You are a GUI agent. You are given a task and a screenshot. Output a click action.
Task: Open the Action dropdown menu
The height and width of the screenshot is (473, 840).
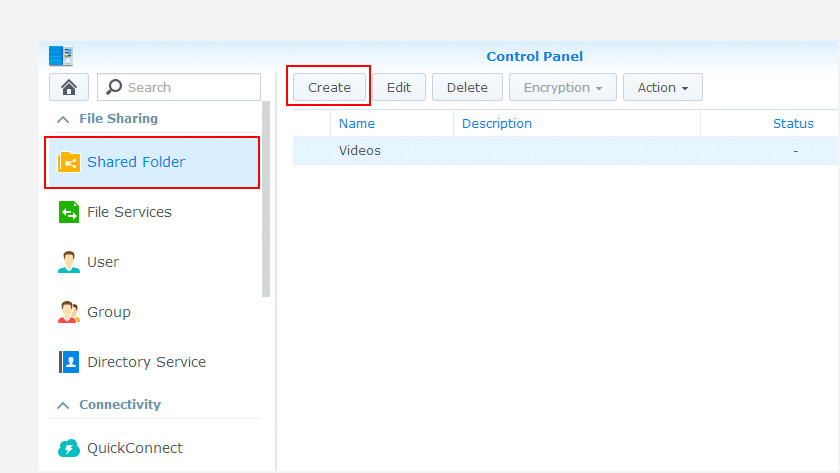(663, 87)
